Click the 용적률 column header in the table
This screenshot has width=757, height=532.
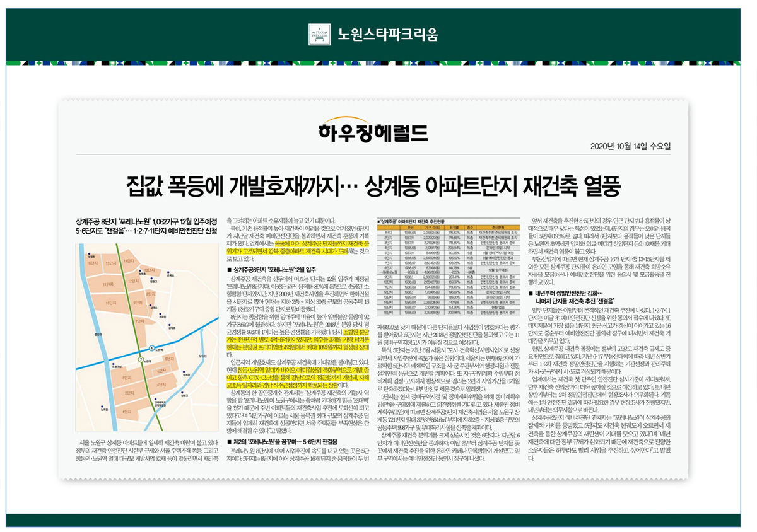(454, 228)
